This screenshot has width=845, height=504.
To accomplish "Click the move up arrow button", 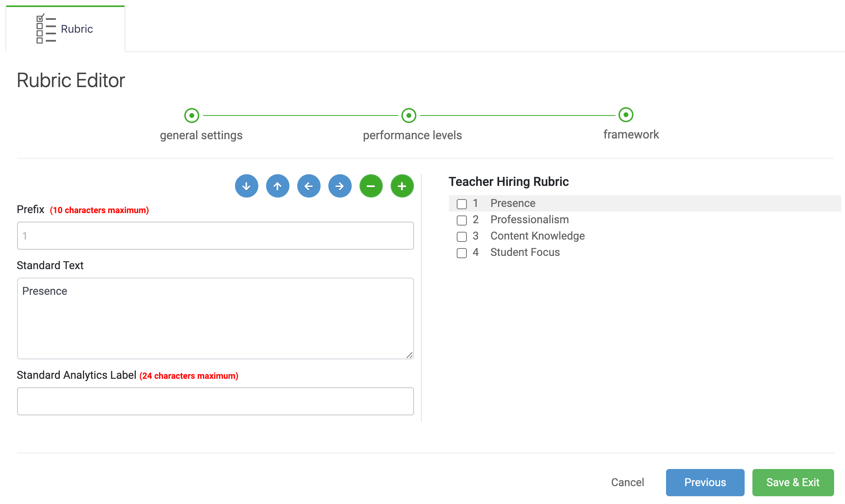I will coord(277,186).
